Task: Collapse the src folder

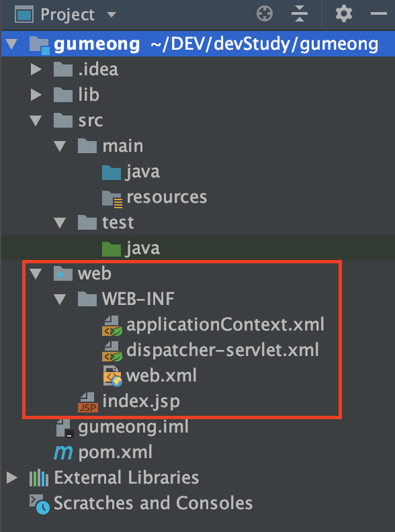Action: pyautogui.click(x=36, y=121)
